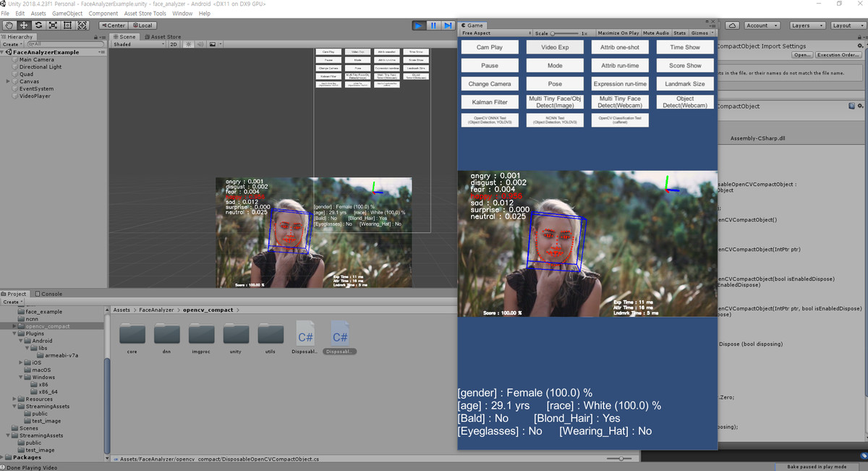This screenshot has height=471, width=868.
Task: Expand the Packages folder
Action: pyautogui.click(x=3, y=457)
